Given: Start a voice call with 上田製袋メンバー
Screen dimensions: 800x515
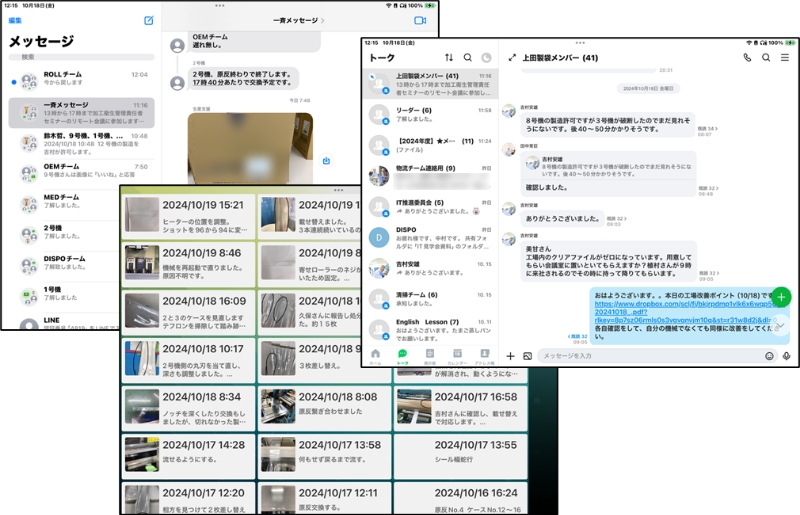Looking at the screenshot, I should (x=747, y=58).
